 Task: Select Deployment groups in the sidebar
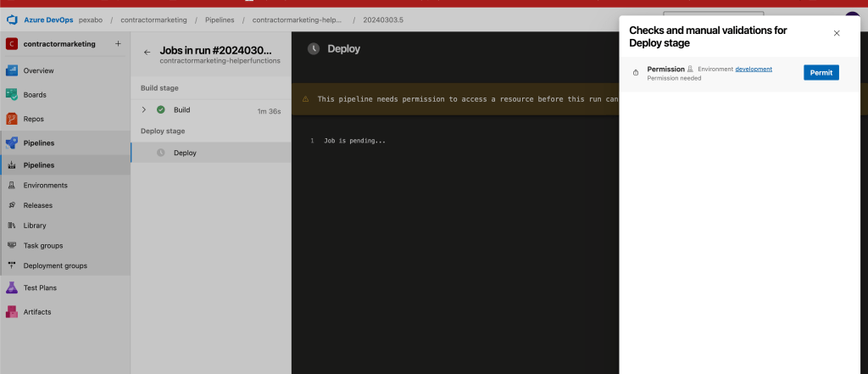pyautogui.click(x=55, y=265)
